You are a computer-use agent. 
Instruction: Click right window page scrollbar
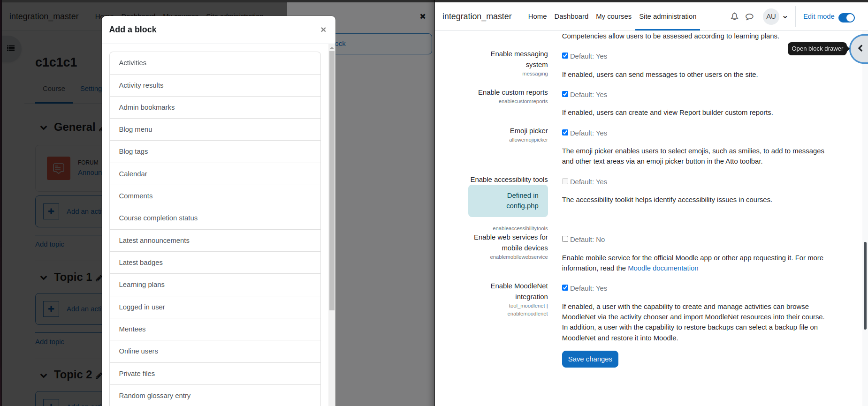[865, 286]
